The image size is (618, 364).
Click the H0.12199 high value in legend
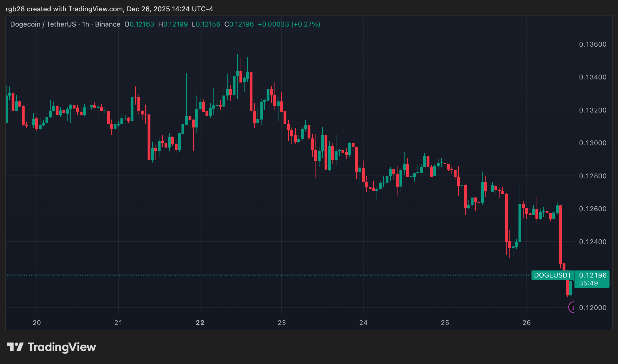[173, 24]
